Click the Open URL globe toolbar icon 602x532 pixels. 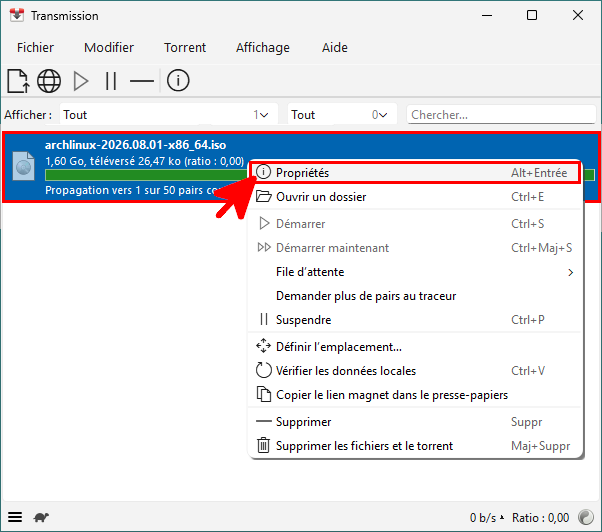49,81
